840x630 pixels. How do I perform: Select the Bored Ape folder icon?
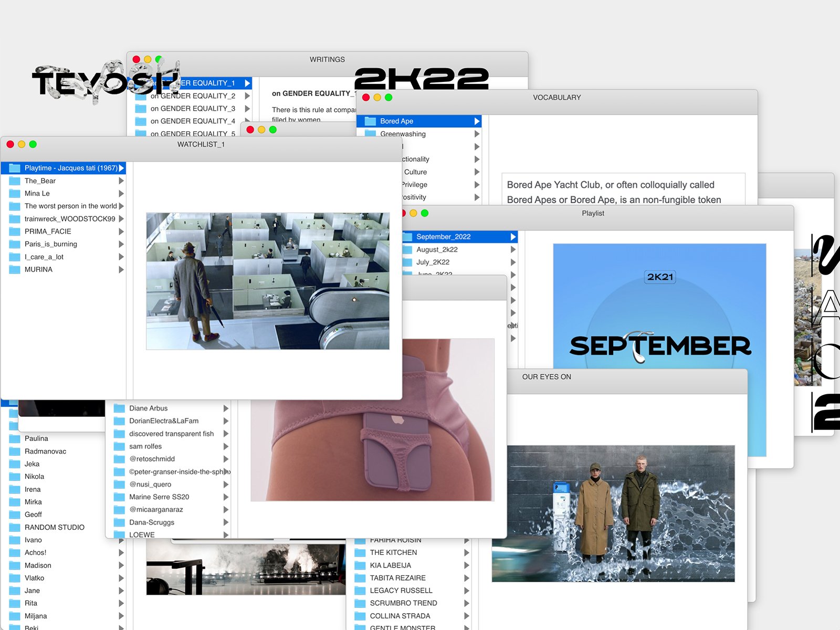click(371, 121)
